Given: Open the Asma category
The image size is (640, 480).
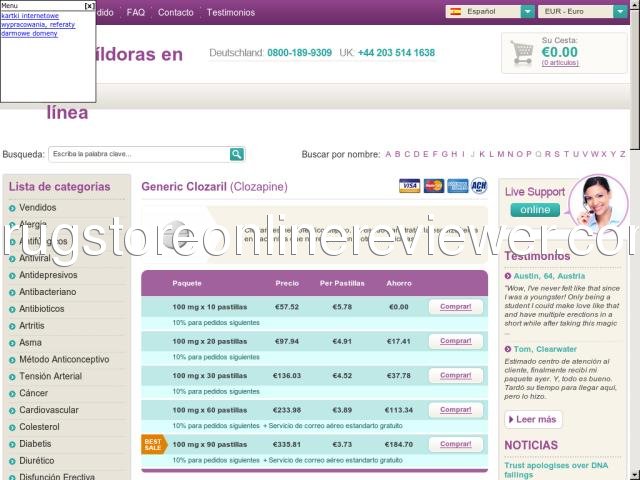Looking at the screenshot, I should 30,342.
